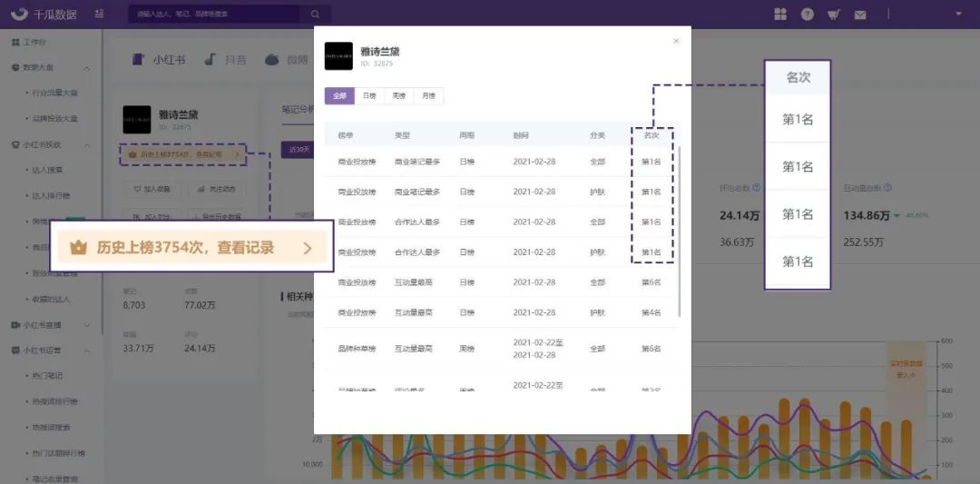Open the mail messages icon

coord(860,15)
